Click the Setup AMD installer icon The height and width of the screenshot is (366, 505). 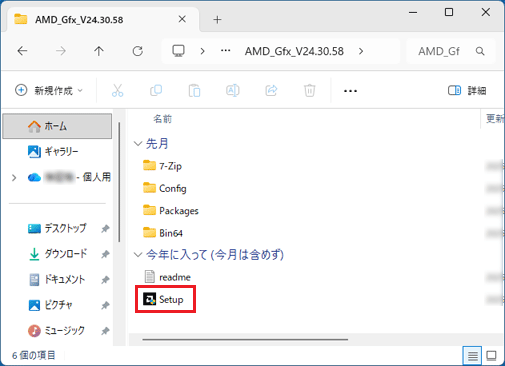[x=149, y=299]
